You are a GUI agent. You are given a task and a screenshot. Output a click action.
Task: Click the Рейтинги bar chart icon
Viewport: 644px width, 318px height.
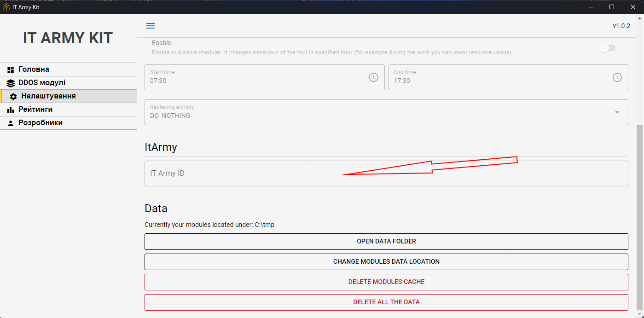(11, 110)
